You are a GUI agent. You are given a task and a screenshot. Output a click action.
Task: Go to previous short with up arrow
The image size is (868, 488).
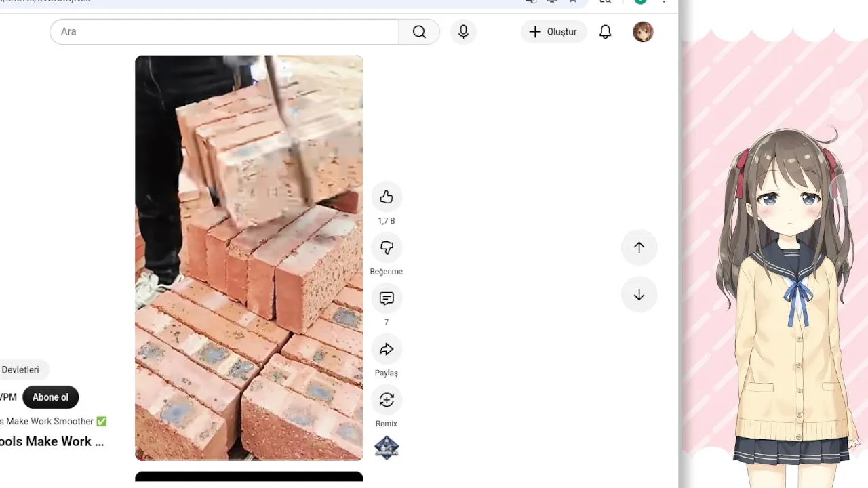[x=639, y=247]
